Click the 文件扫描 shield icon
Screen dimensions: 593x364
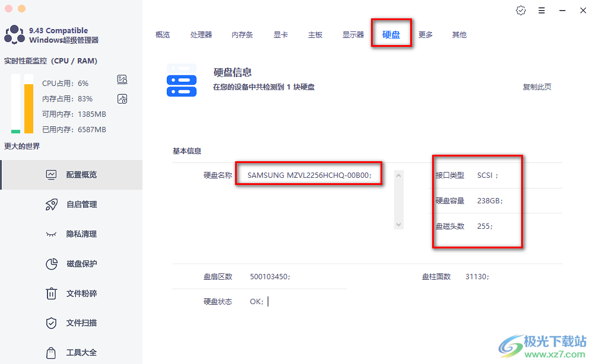[52, 323]
